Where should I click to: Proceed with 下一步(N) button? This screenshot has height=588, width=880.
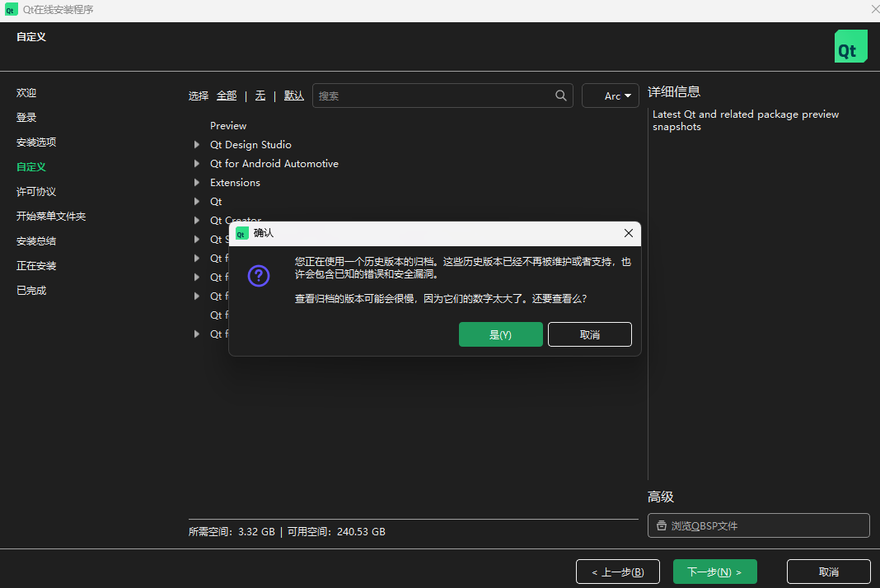click(715, 572)
